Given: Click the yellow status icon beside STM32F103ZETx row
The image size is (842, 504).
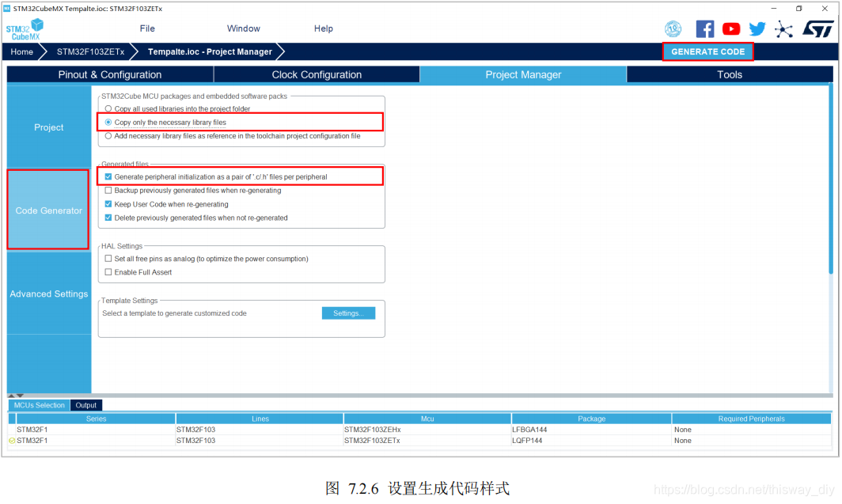Looking at the screenshot, I should 12,441.
